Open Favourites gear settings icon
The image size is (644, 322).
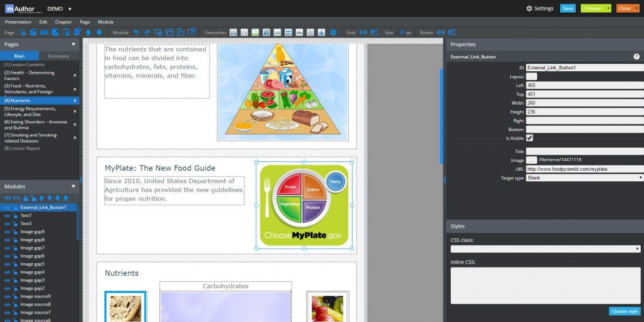tap(333, 33)
